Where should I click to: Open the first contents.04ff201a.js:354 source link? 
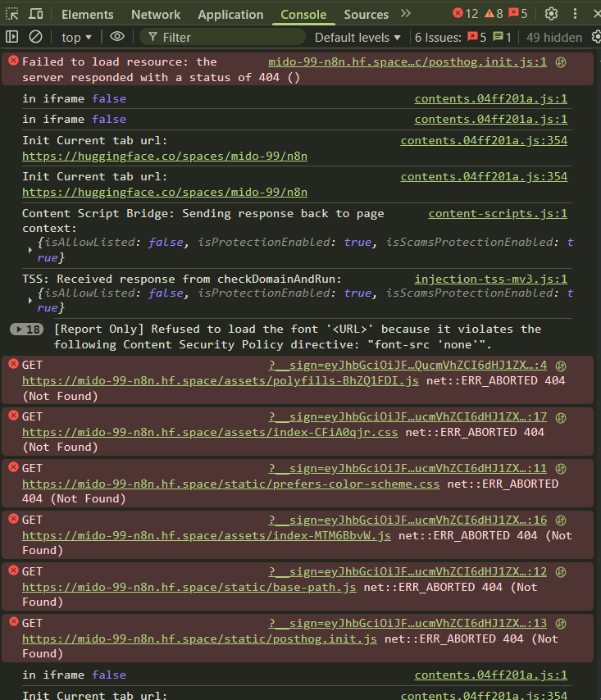pos(484,141)
